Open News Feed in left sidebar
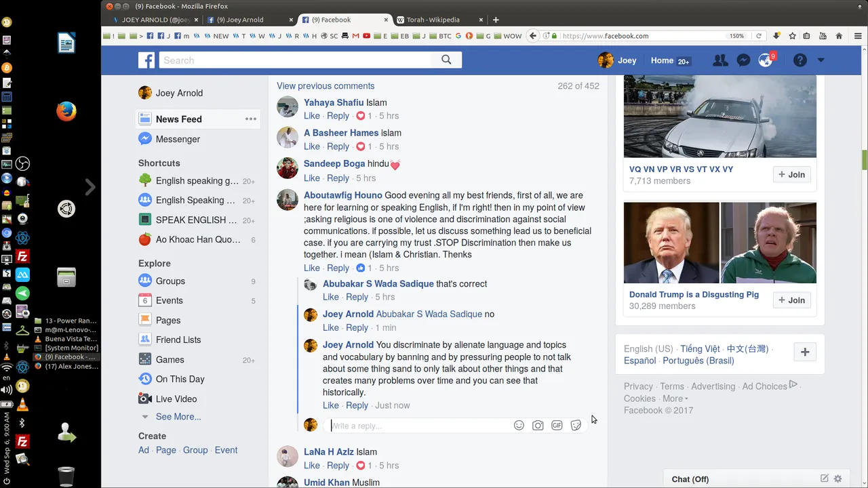The image size is (868, 488). (x=178, y=119)
